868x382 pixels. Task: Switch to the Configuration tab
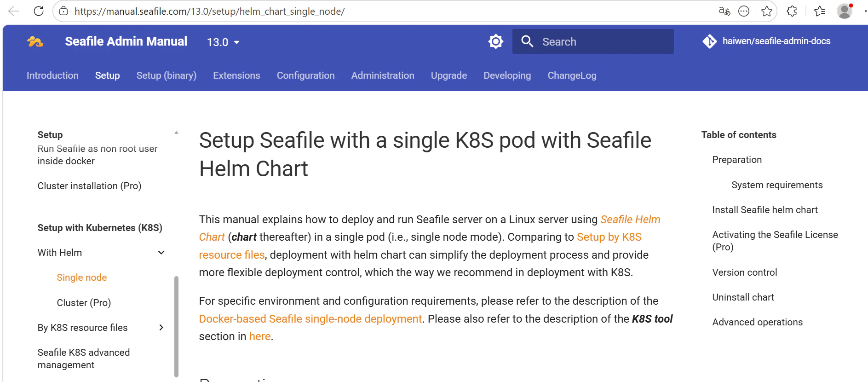pyautogui.click(x=305, y=75)
